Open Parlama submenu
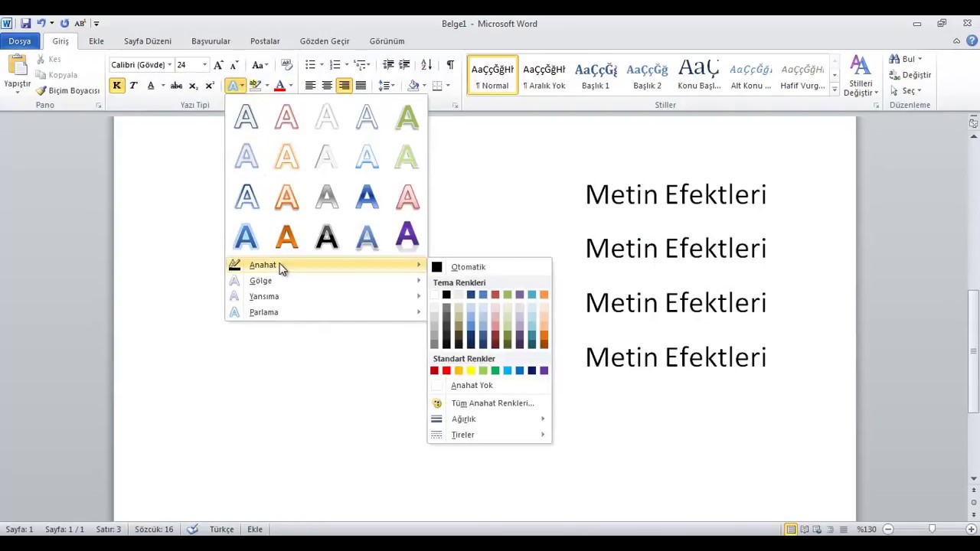 [x=326, y=312]
